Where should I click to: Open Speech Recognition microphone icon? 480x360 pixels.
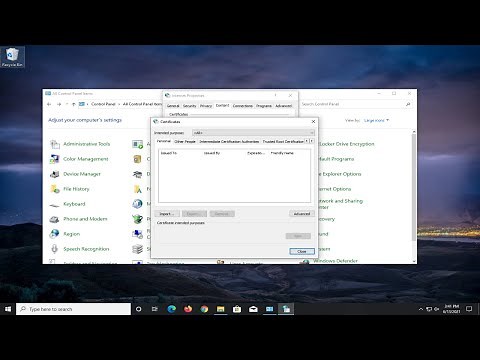(55, 249)
